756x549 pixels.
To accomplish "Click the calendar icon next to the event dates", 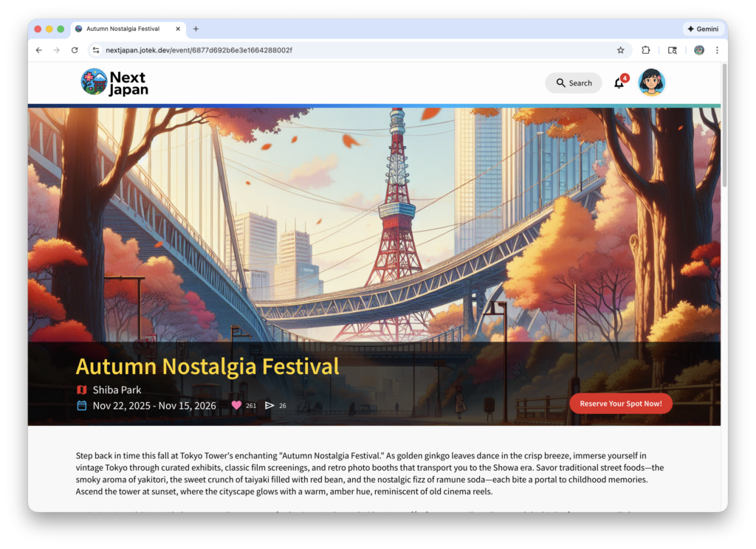I will click(x=81, y=405).
